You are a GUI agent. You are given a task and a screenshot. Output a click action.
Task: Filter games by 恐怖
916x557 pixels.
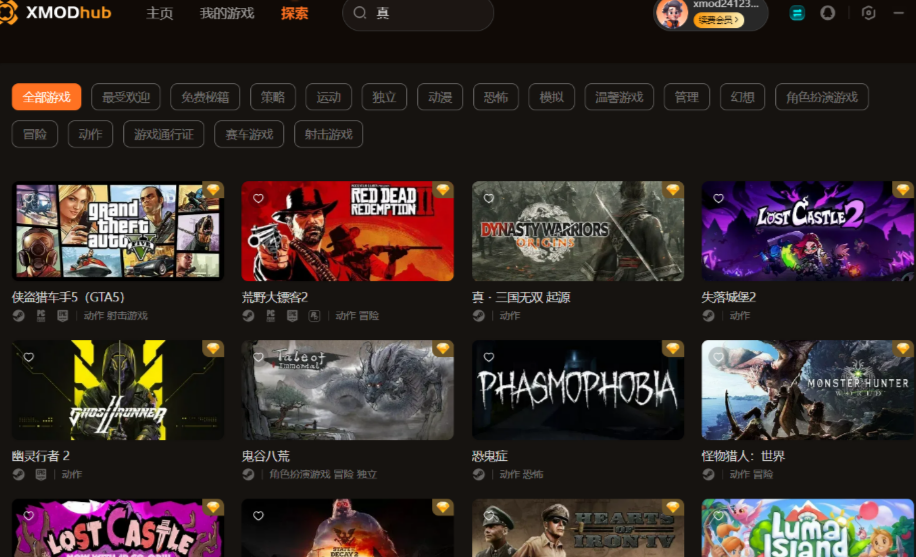point(495,97)
